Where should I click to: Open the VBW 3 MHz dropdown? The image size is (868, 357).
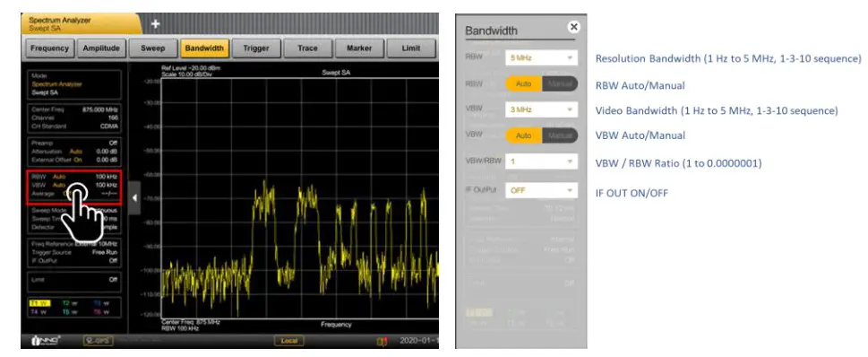(x=541, y=109)
